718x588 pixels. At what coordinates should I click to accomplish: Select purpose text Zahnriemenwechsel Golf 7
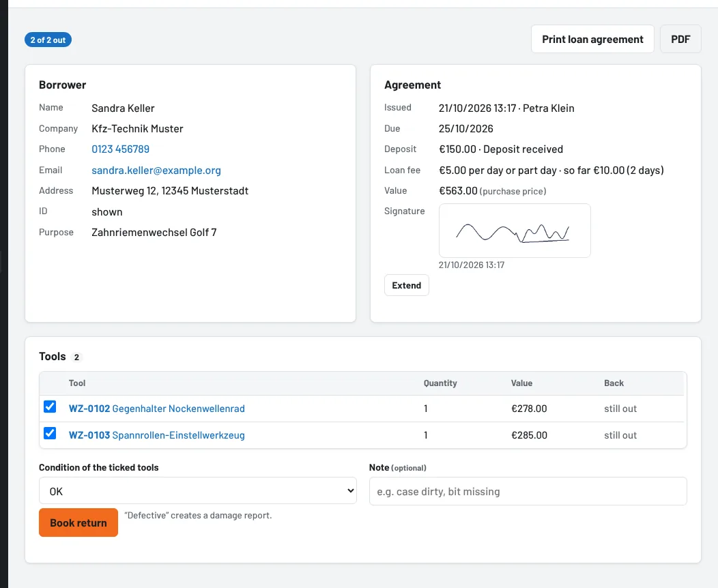tap(154, 233)
